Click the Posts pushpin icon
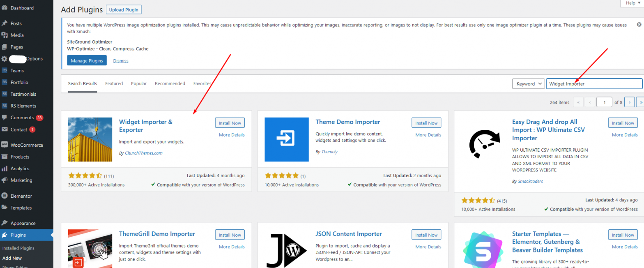The height and width of the screenshot is (268, 644). pos(5,23)
